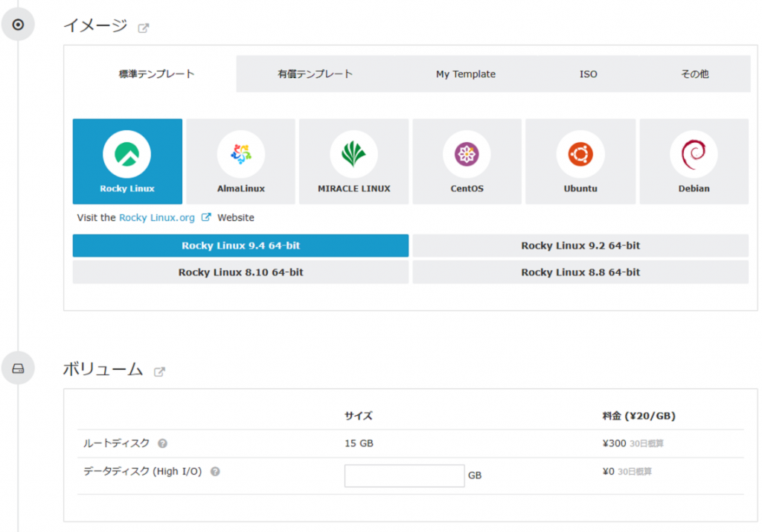The image size is (762, 532).
Task: Click the help icon beside データディスク (High I/O)
Action: pyautogui.click(x=215, y=471)
